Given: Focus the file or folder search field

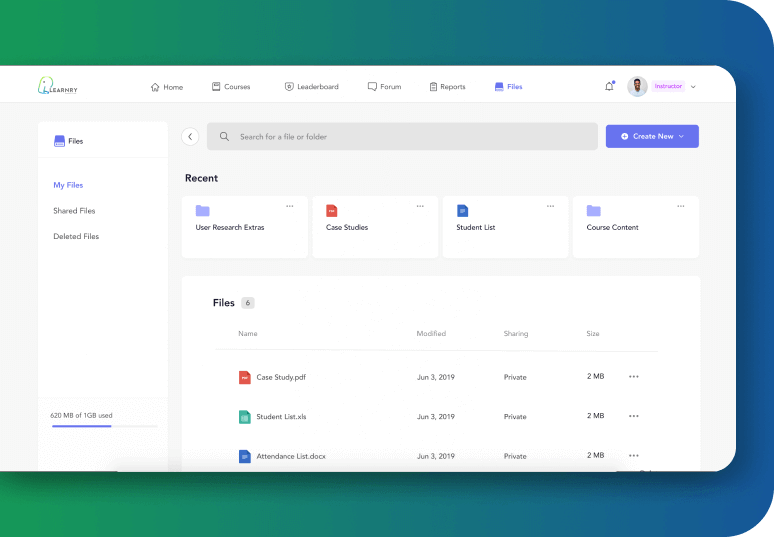Looking at the screenshot, I should coord(402,137).
